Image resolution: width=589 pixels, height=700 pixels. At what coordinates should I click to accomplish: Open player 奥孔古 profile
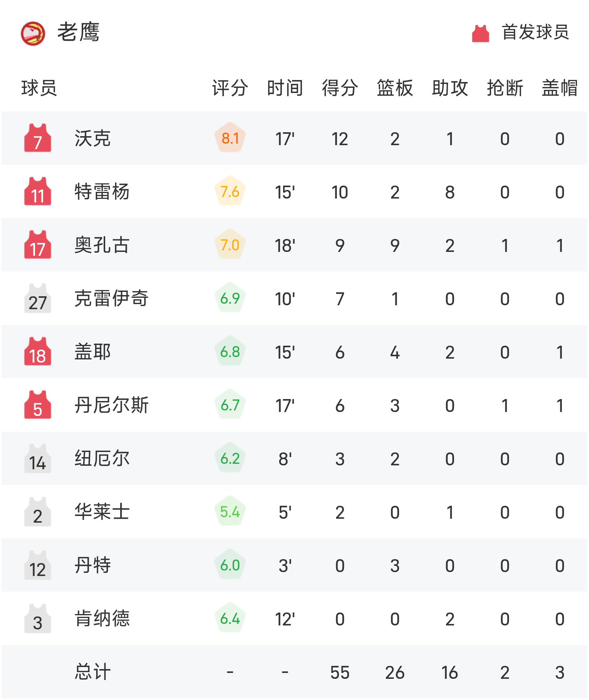102,245
